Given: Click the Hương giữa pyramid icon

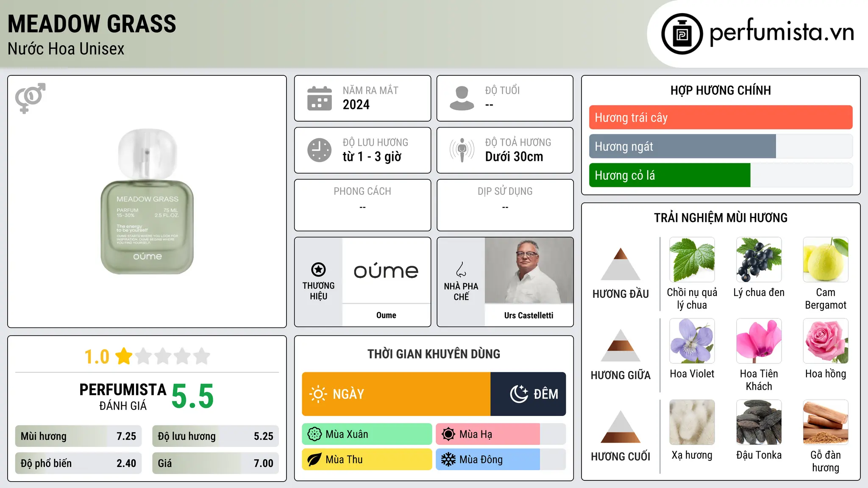Looking at the screenshot, I should pyautogui.click(x=620, y=345).
